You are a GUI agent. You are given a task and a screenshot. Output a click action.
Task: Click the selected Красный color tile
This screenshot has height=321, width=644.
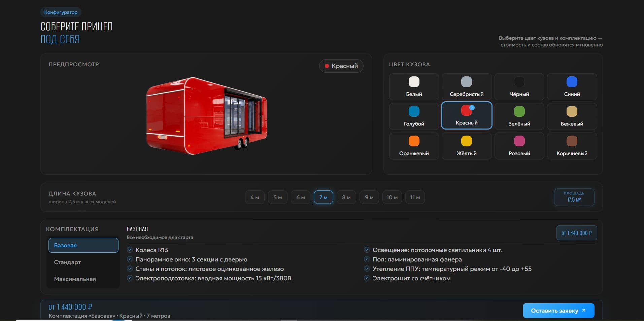coord(467,115)
